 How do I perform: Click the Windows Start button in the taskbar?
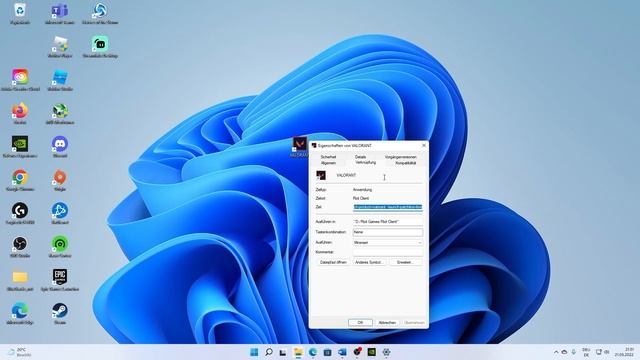(254, 352)
